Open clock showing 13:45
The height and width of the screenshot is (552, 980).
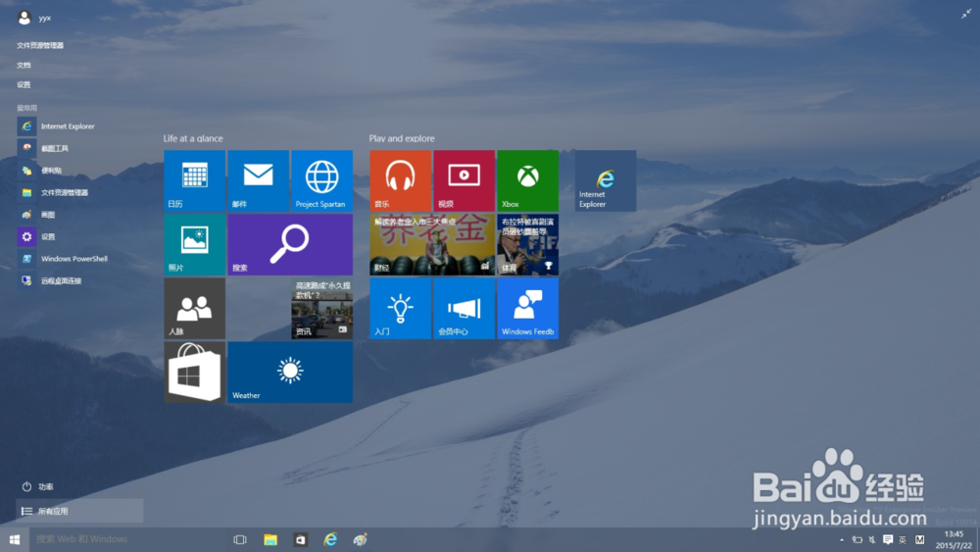[954, 539]
